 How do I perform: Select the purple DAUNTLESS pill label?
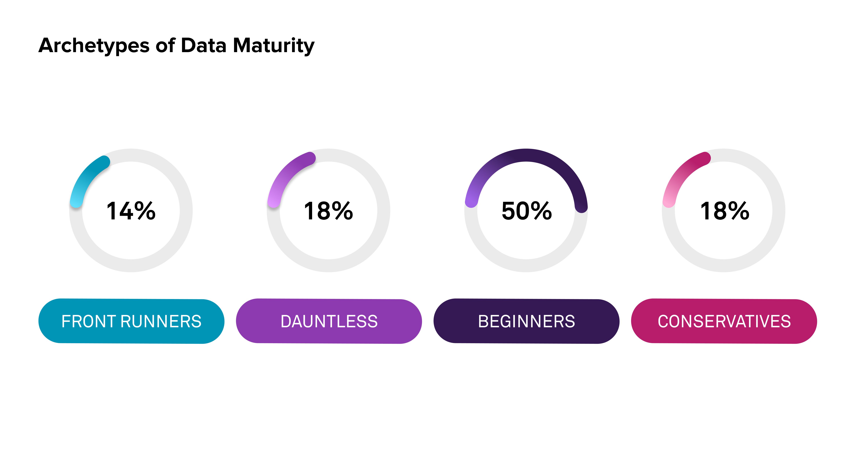[x=329, y=321]
